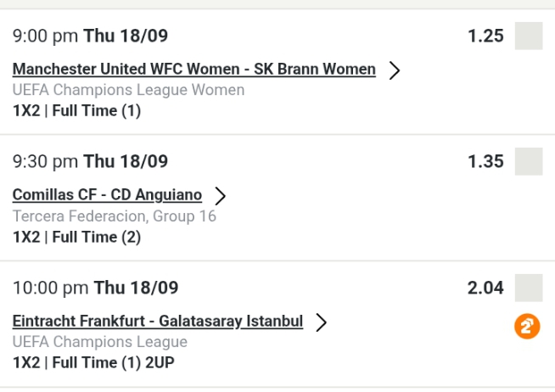Expand chevron next to Comillas CF match
555x392 pixels.
click(x=221, y=196)
